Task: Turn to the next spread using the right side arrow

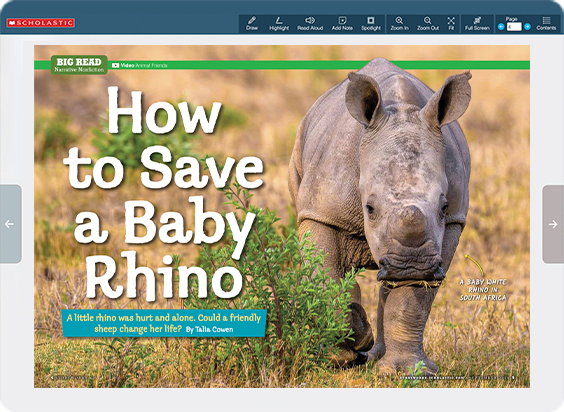Action: [553, 224]
